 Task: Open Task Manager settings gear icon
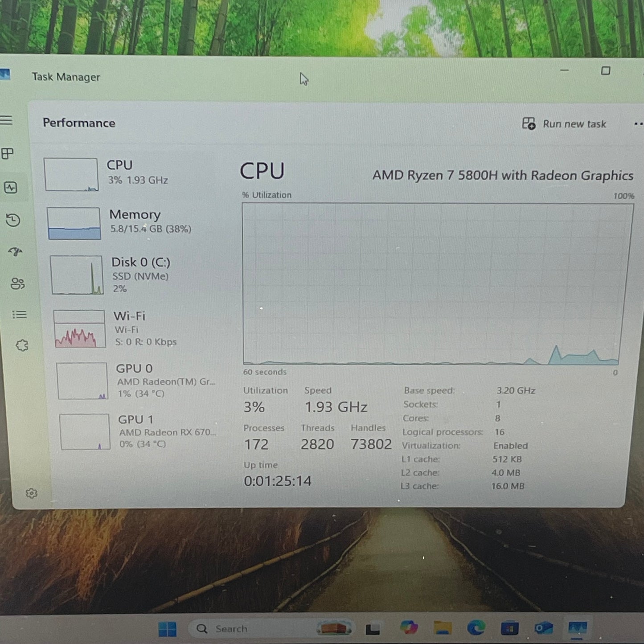(31, 493)
